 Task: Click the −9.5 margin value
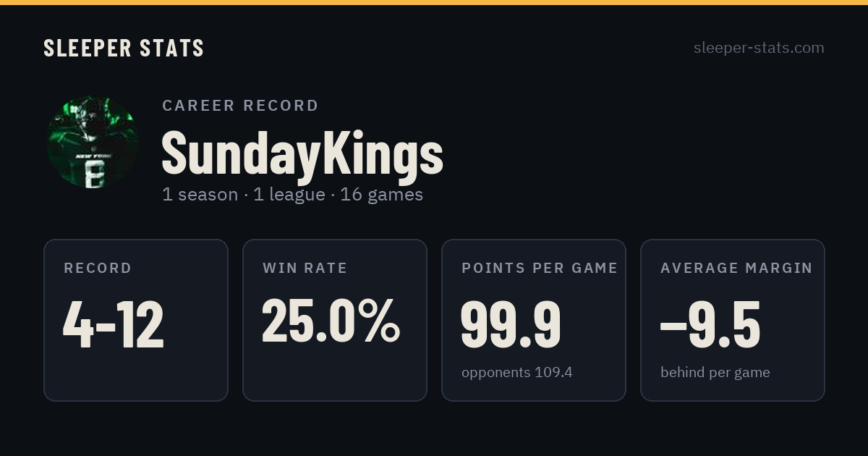coord(710,325)
